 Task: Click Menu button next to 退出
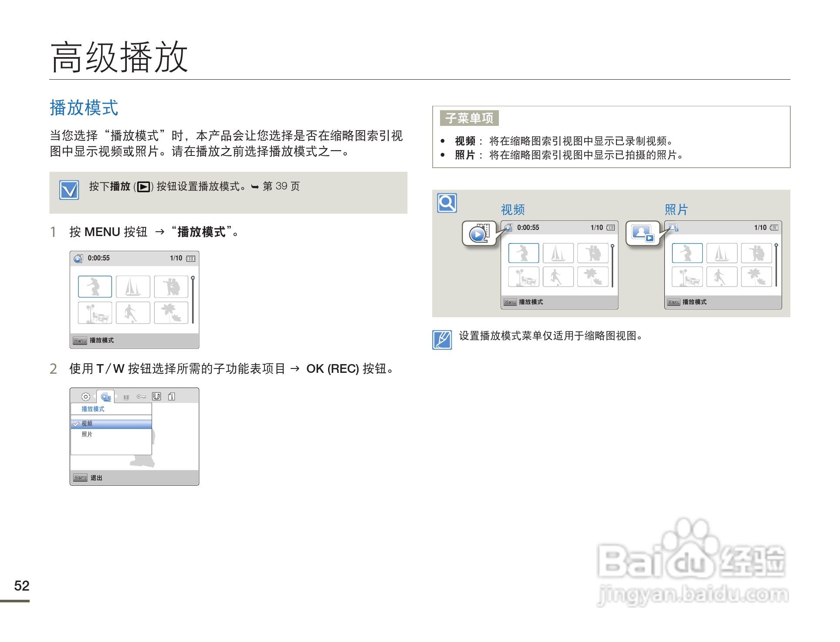(x=80, y=478)
